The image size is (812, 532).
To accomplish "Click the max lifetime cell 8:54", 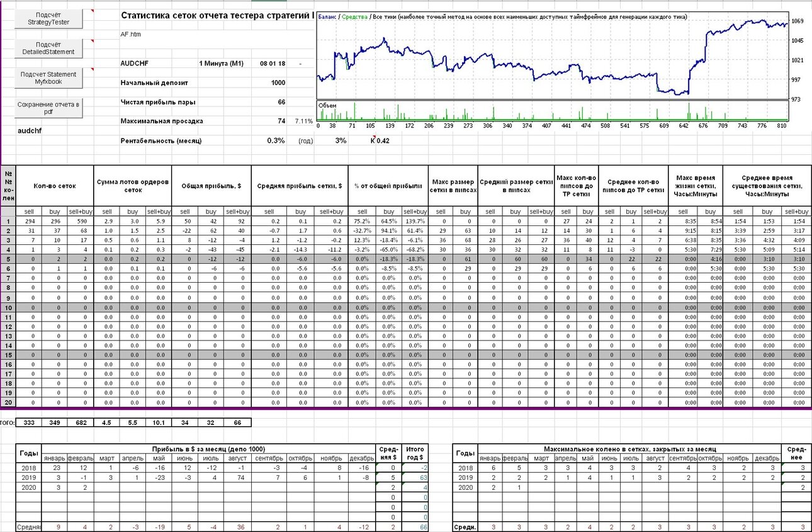I will tap(710, 222).
